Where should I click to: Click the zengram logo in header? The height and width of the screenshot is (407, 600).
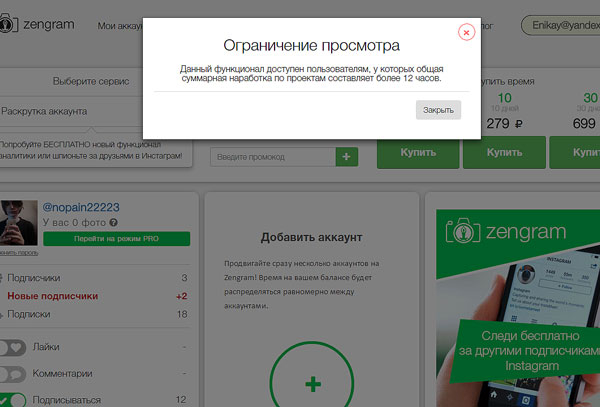[x=37, y=24]
